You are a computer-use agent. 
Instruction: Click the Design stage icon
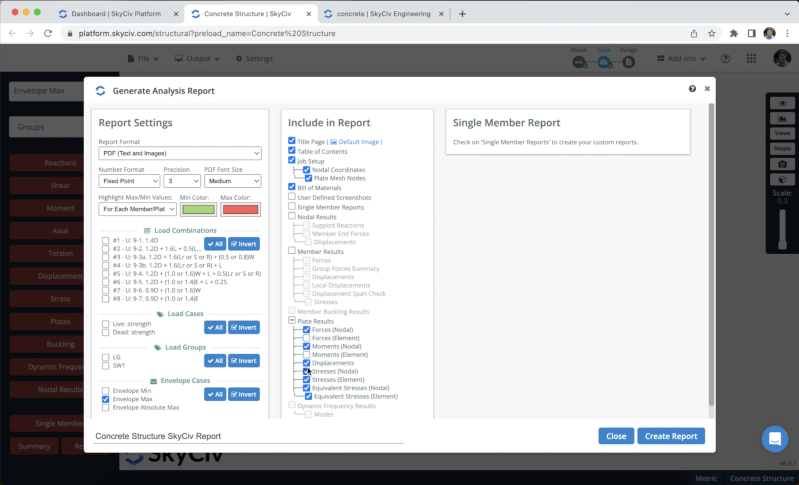click(x=628, y=62)
